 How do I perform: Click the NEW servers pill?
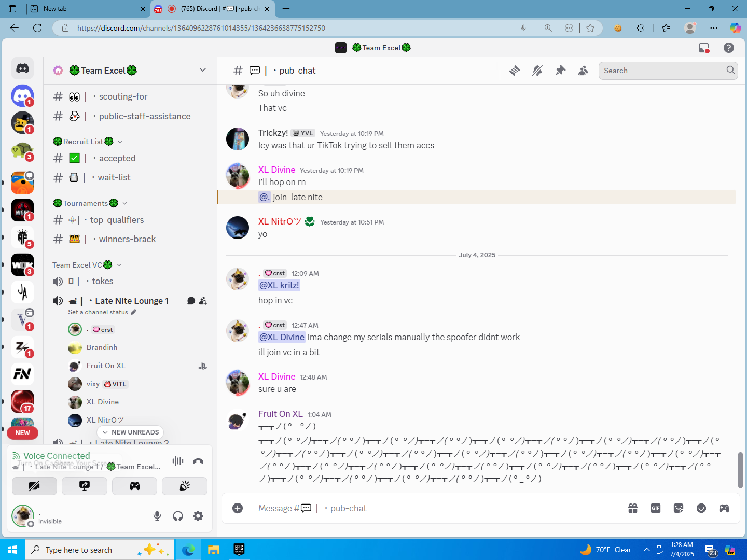point(22,433)
